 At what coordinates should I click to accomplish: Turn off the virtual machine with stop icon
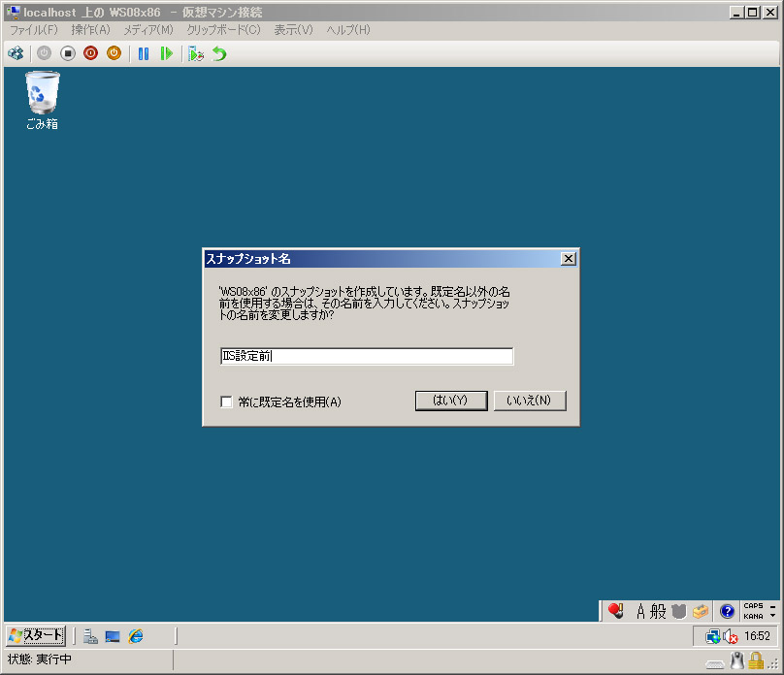coord(68,53)
